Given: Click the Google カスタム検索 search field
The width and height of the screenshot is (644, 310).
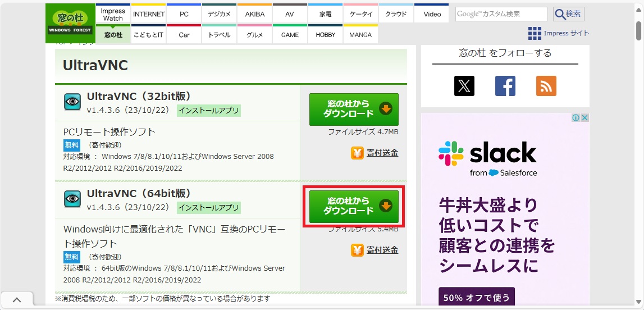Looking at the screenshot, I should point(501,14).
